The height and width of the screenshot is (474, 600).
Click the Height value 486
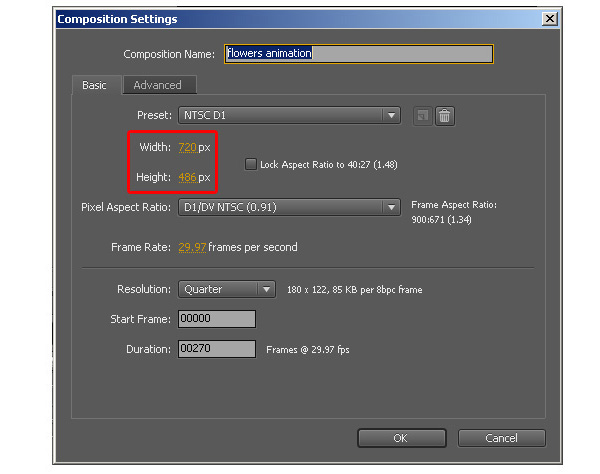188,178
